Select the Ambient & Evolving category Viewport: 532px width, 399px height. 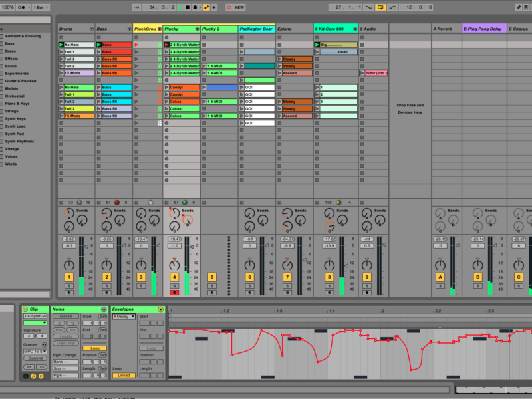tap(23, 36)
